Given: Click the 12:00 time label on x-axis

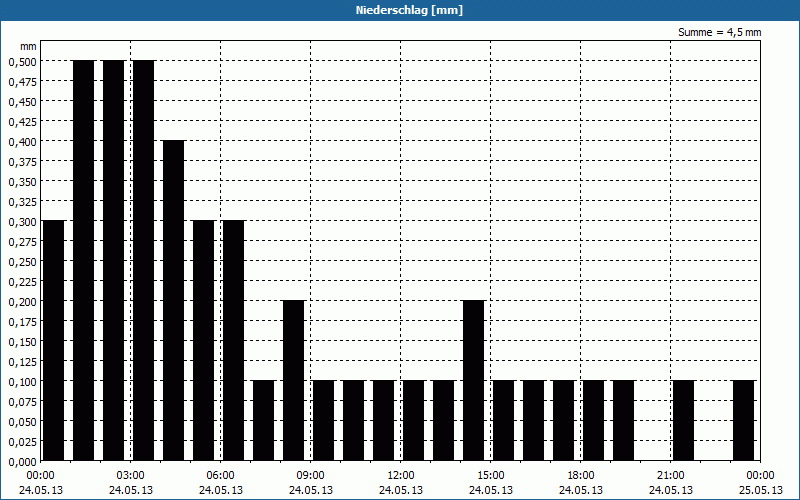Looking at the screenshot, I should pyautogui.click(x=401, y=476).
